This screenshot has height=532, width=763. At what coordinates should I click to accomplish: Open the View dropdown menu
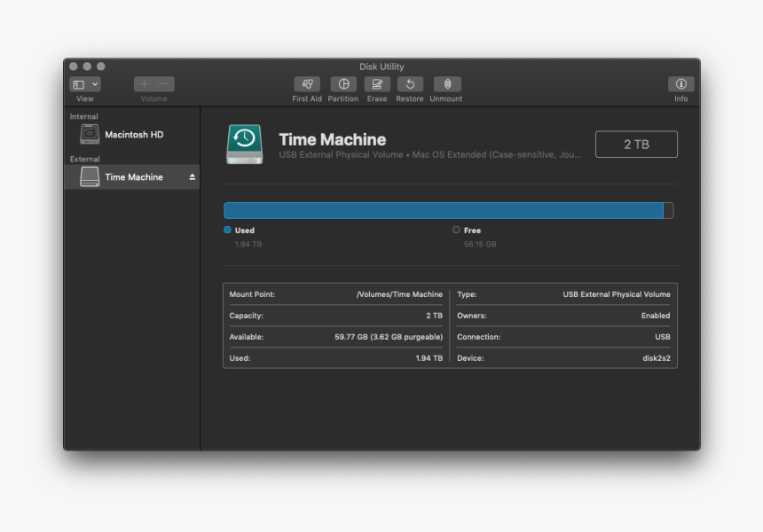point(85,84)
